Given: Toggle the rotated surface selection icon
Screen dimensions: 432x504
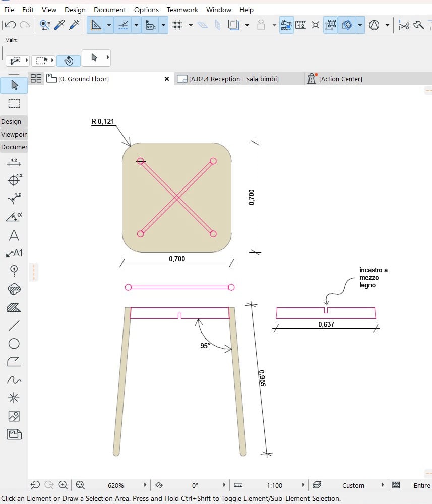Looking at the screenshot, I should 347,25.
